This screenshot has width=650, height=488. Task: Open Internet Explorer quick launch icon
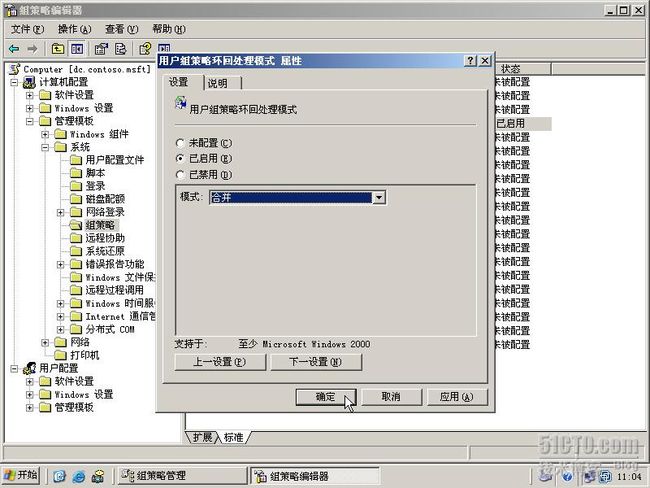[78, 476]
